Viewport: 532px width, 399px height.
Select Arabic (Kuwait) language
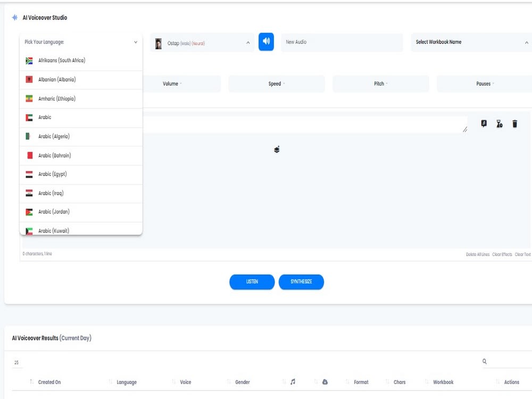click(81, 229)
